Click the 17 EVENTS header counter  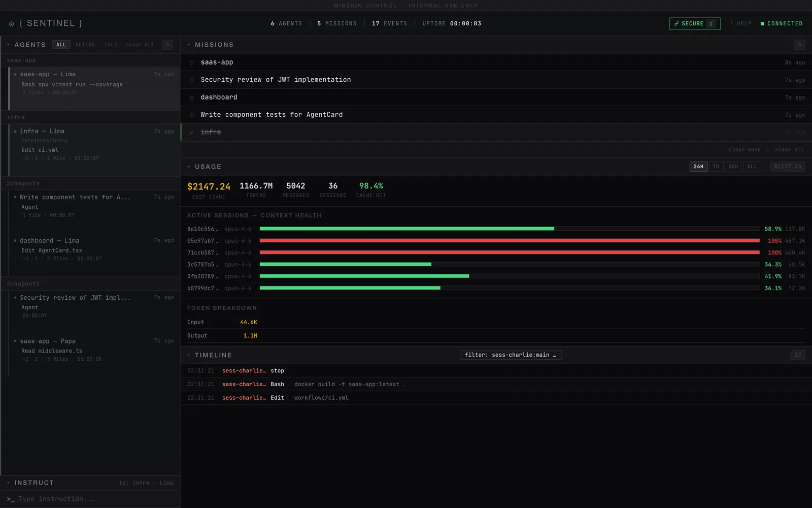point(389,24)
